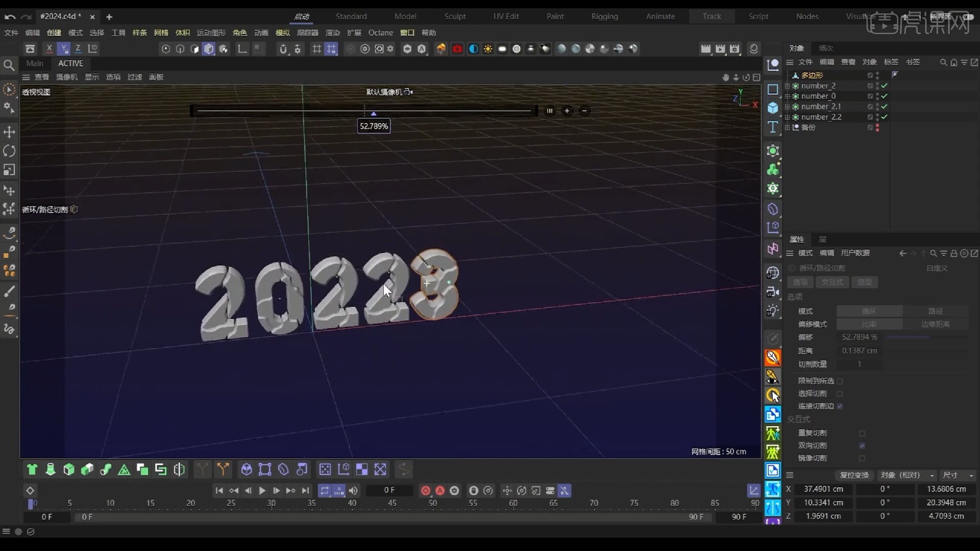Open the search magnifier in left toolbar
Viewport: 980px width, 551px height.
click(9, 65)
